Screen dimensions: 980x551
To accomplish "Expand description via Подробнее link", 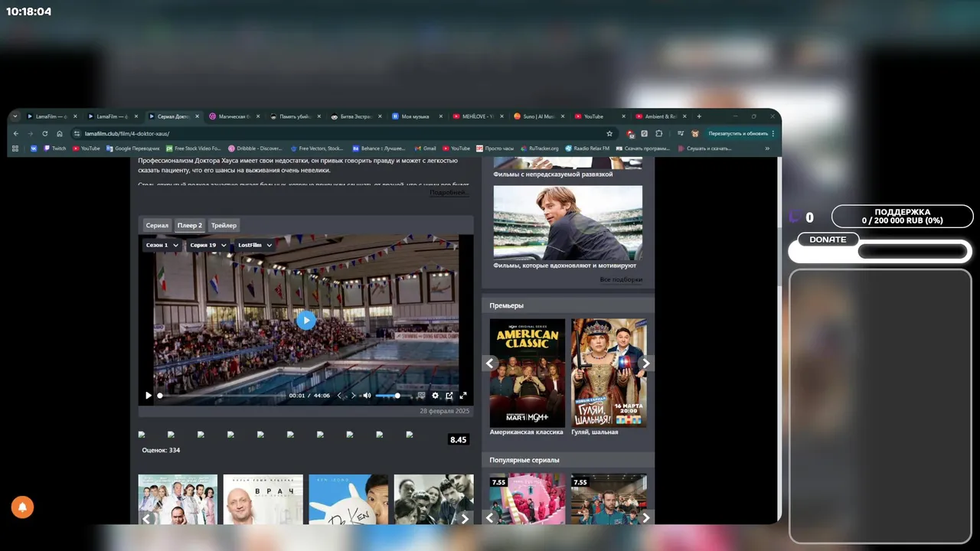I will (449, 192).
